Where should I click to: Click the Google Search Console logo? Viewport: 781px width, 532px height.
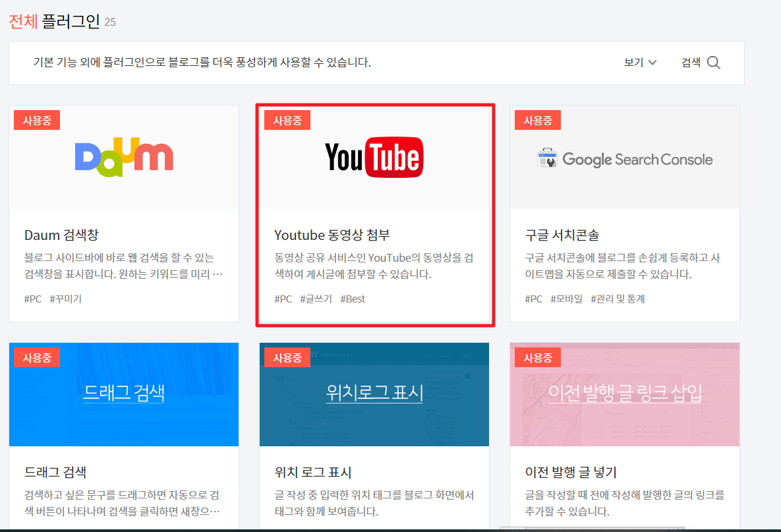pos(625,159)
